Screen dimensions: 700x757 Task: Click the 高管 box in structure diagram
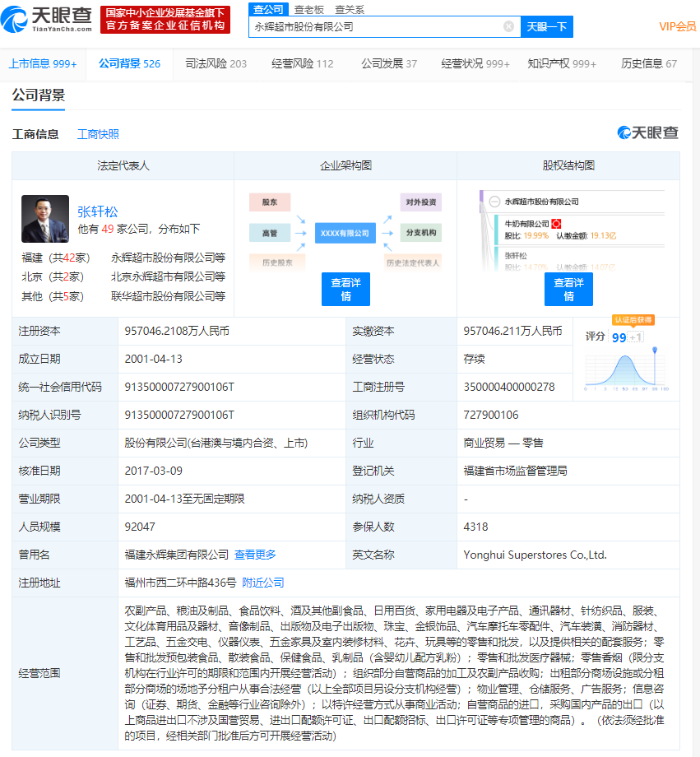270,233
